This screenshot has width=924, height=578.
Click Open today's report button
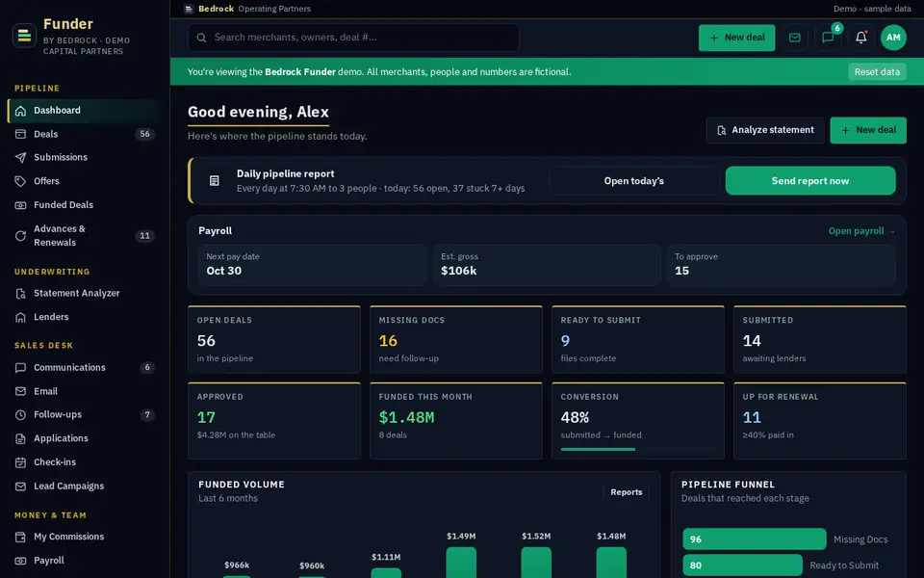pyautogui.click(x=634, y=181)
